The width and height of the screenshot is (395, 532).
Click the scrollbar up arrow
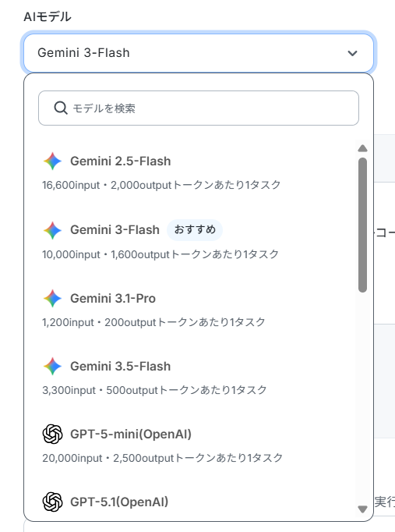(x=362, y=148)
